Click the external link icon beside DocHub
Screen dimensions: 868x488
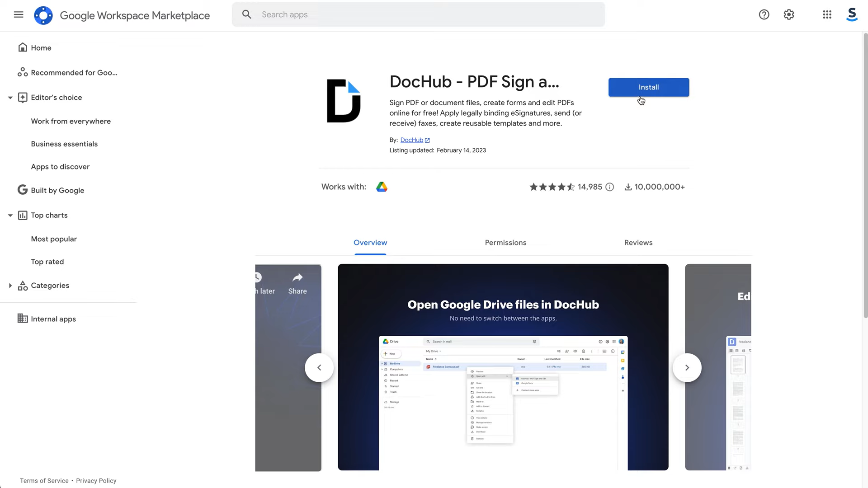coord(427,140)
